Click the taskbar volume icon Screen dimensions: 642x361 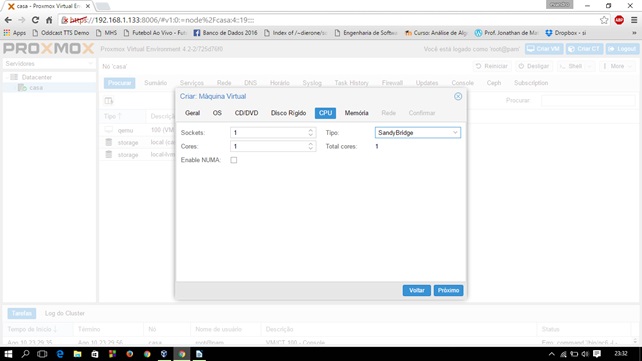[x=585, y=354]
